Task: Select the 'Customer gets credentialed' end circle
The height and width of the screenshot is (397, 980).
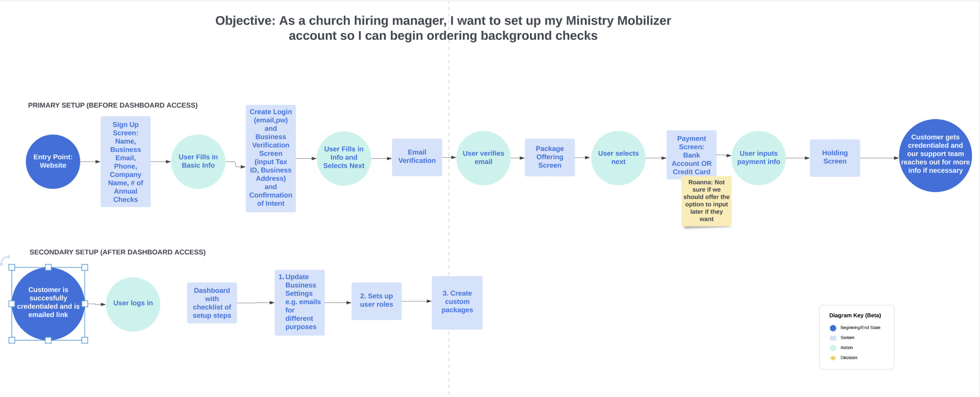Action: [x=935, y=156]
